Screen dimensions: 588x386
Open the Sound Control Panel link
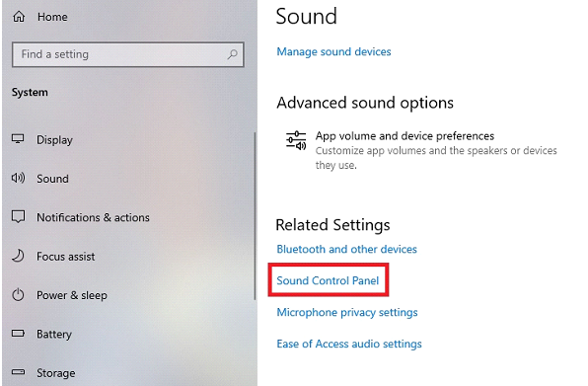pos(328,280)
